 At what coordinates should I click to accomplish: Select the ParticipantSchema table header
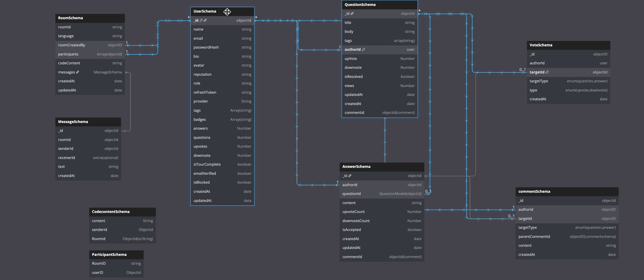tap(116, 255)
